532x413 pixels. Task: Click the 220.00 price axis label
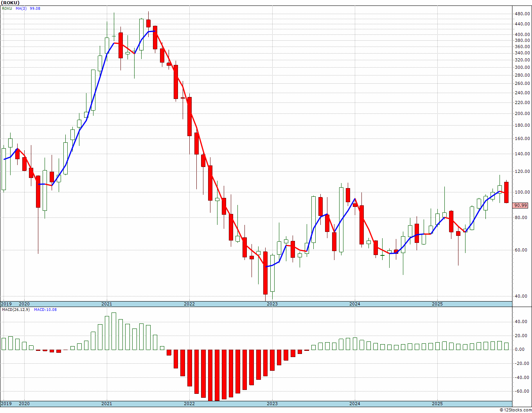click(x=523, y=102)
